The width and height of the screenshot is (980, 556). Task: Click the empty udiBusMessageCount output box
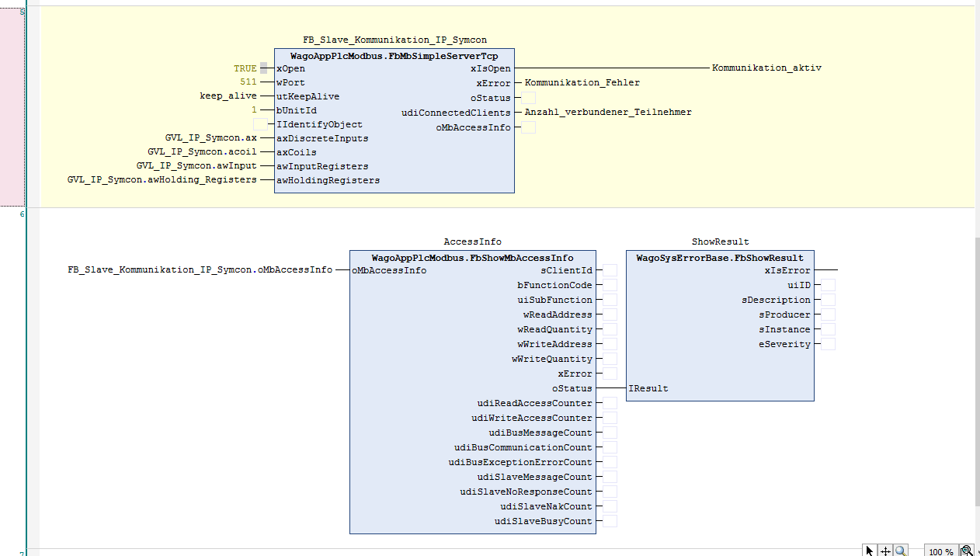click(x=610, y=433)
